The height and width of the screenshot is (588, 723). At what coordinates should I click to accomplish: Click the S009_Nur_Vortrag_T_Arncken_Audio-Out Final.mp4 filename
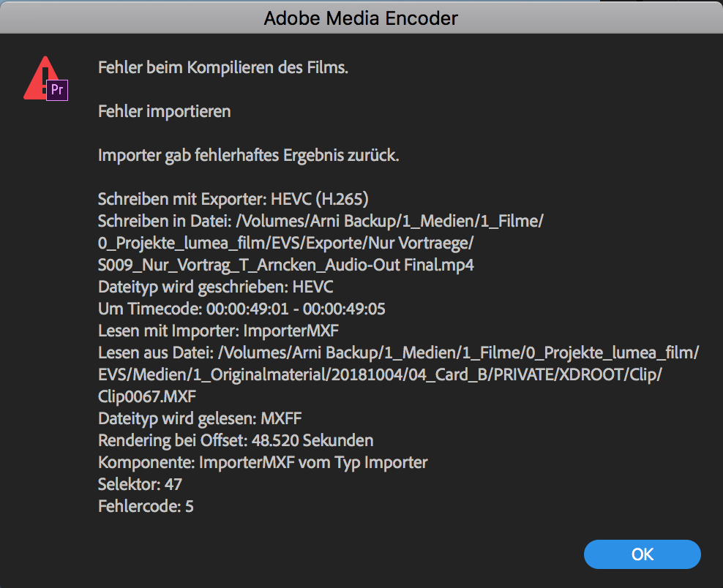point(286,265)
